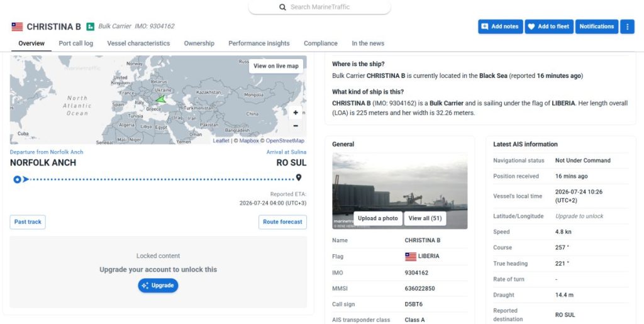Click into the Search MarineTraffic field

click(319, 7)
